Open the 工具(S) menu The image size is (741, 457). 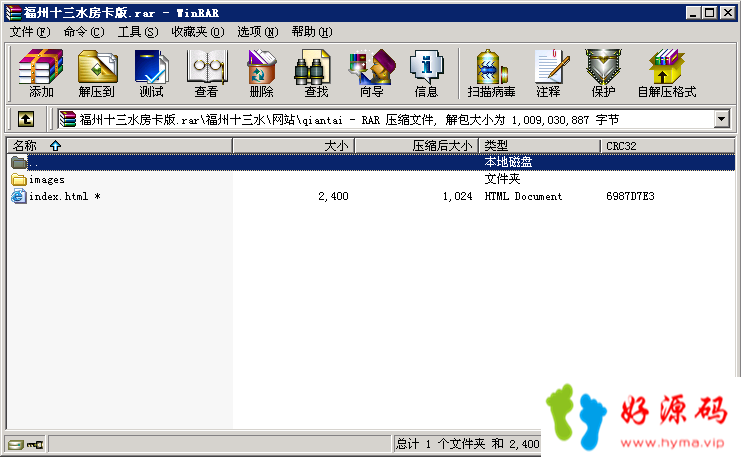pyautogui.click(x=138, y=32)
